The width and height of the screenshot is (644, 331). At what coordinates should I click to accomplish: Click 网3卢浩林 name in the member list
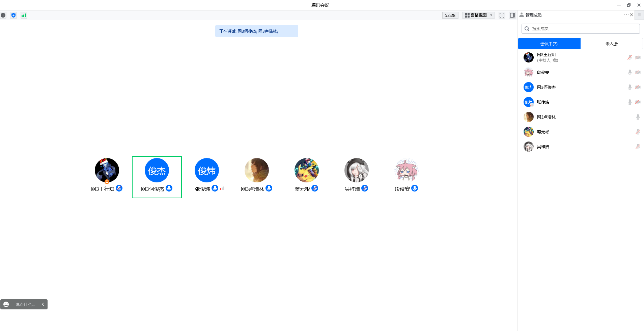click(546, 117)
